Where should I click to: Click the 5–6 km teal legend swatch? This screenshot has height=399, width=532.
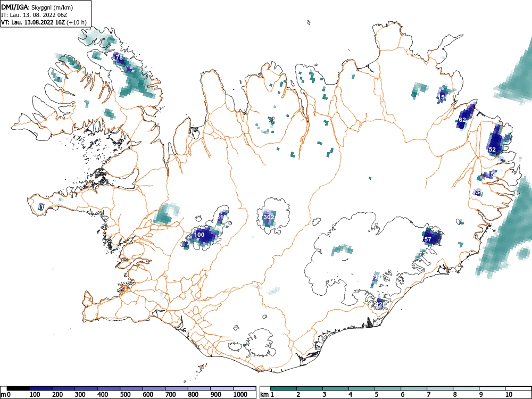coord(388,388)
